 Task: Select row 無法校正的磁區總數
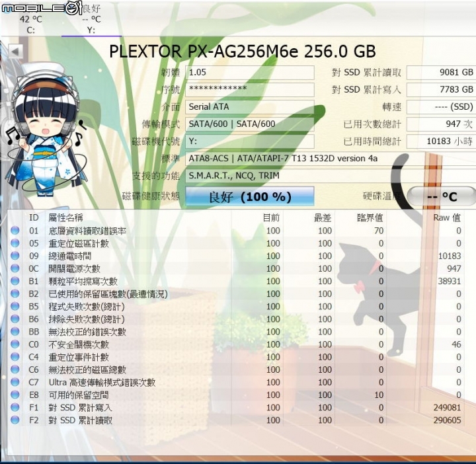tap(235, 369)
